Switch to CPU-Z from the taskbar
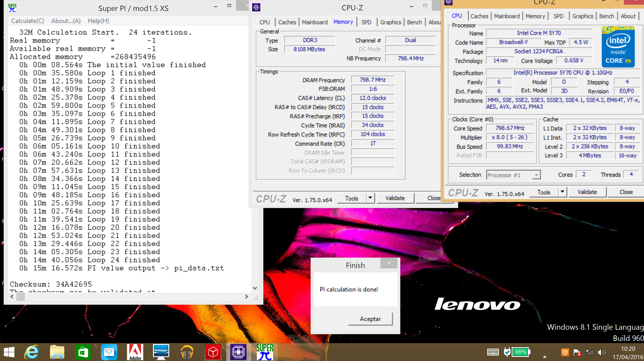644x361 pixels. 238,352
